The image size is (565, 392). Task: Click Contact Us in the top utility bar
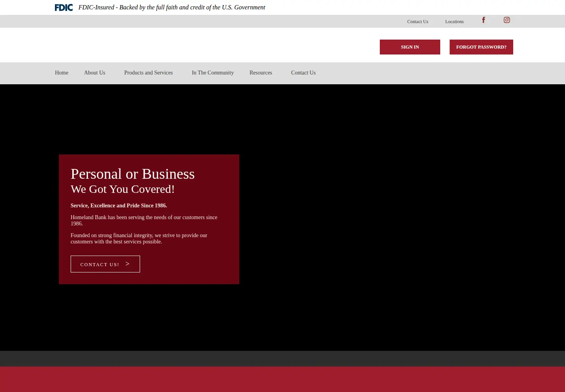pos(417,22)
